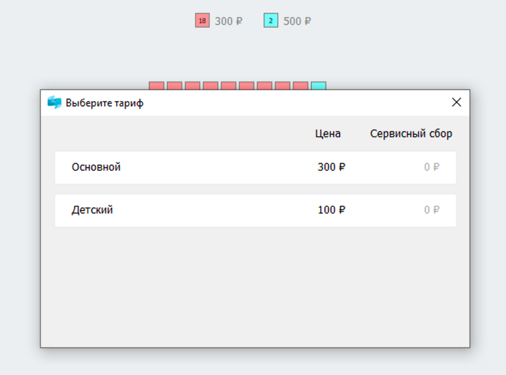Click the cyan seat in the seat row
Viewport: 506px width, 375px height.
point(318,86)
